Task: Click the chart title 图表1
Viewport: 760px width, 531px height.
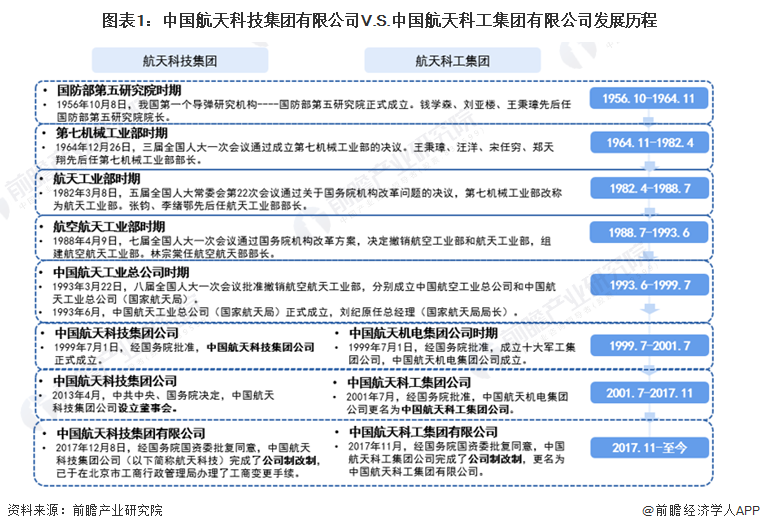Action: click(380, 20)
